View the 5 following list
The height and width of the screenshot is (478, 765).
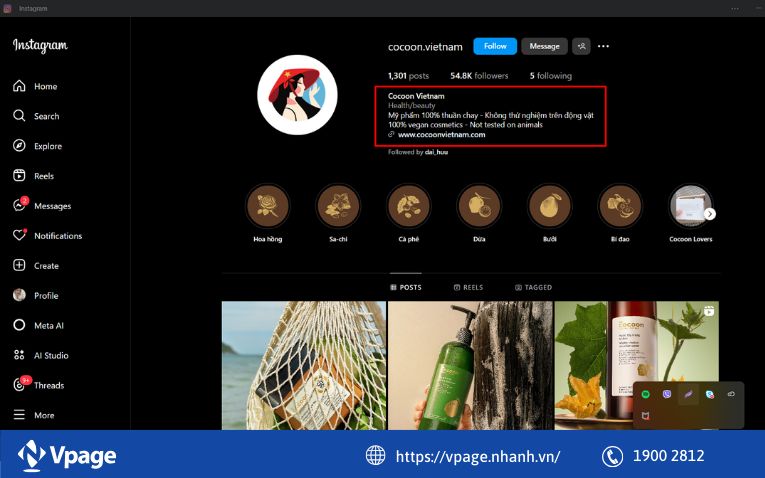551,76
